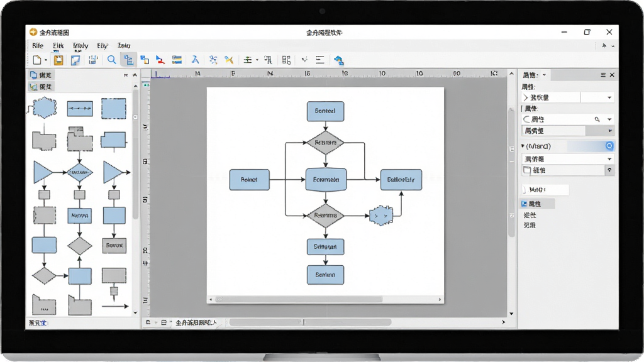The image size is (644, 362).
Task: Collapse the section with the black triangle expander
Action: [x=523, y=146]
